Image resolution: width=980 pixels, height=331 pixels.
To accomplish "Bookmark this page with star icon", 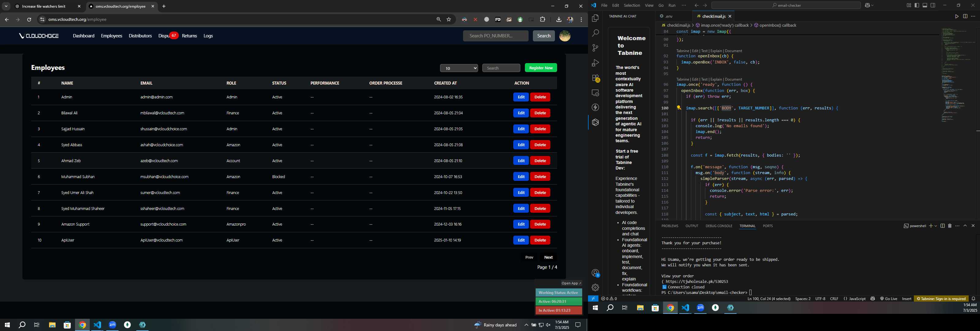I will pos(449,19).
